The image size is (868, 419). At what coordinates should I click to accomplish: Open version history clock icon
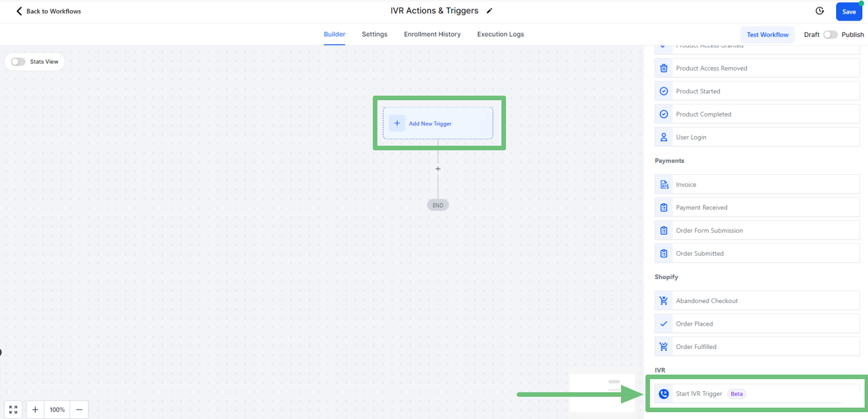coord(820,11)
